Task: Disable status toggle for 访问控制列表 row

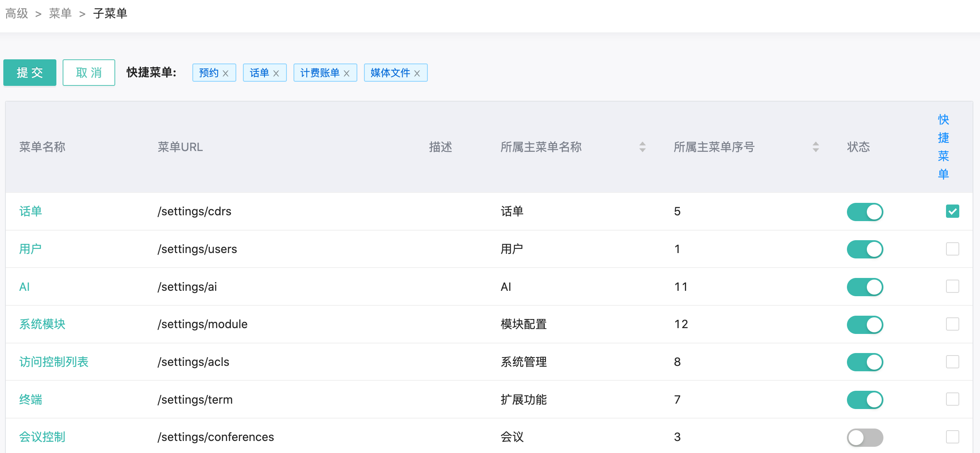Action: click(865, 362)
